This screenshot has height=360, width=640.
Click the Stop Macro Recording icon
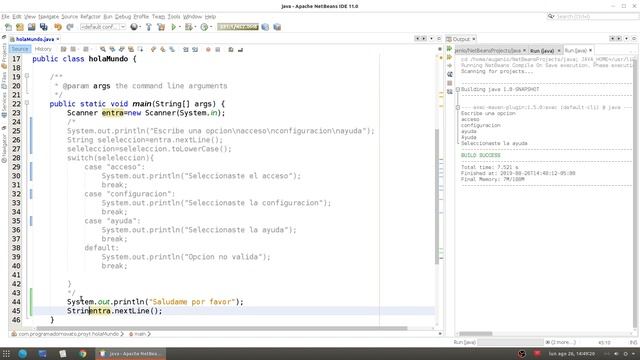pos(218,49)
